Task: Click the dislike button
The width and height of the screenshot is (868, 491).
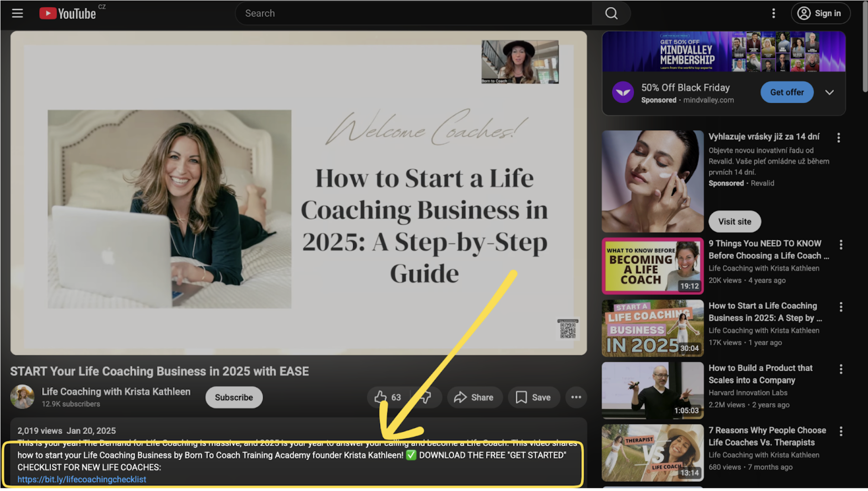Action: [425, 397]
